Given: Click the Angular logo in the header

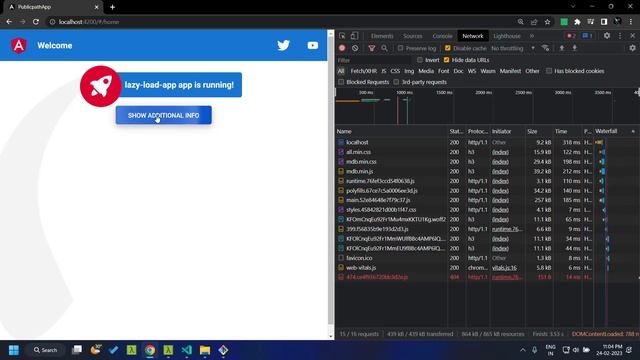Looking at the screenshot, I should [x=19, y=45].
